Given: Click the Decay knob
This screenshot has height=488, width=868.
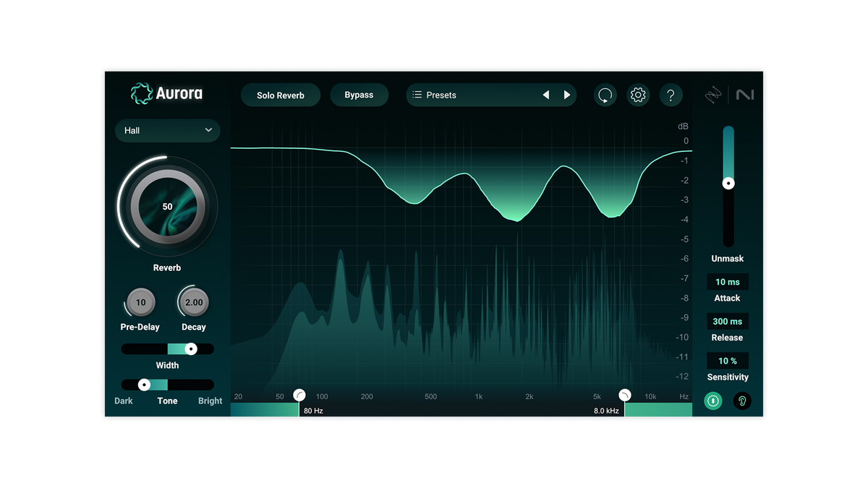Looking at the screenshot, I should [194, 302].
